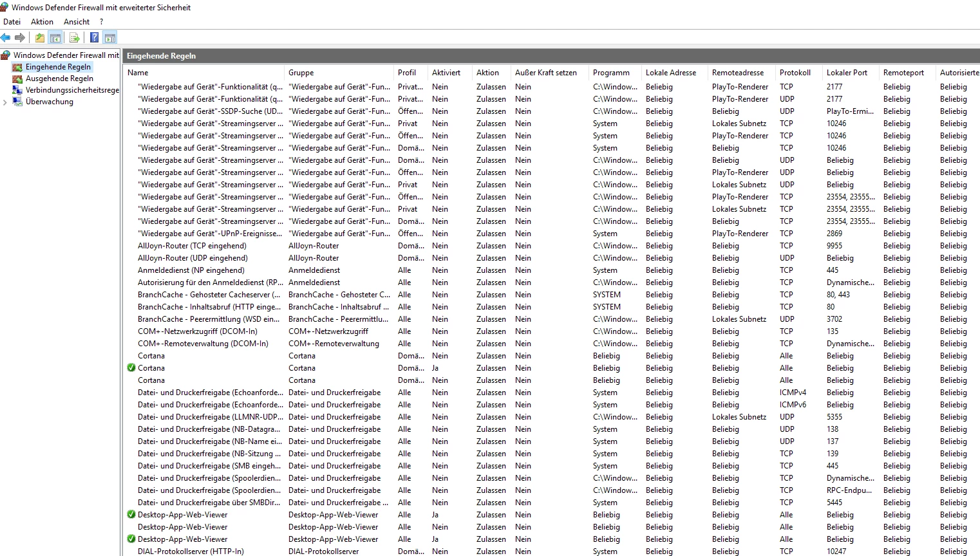
Task: Select the Anmeldedienst (NP eingehend) rule
Action: click(x=191, y=270)
